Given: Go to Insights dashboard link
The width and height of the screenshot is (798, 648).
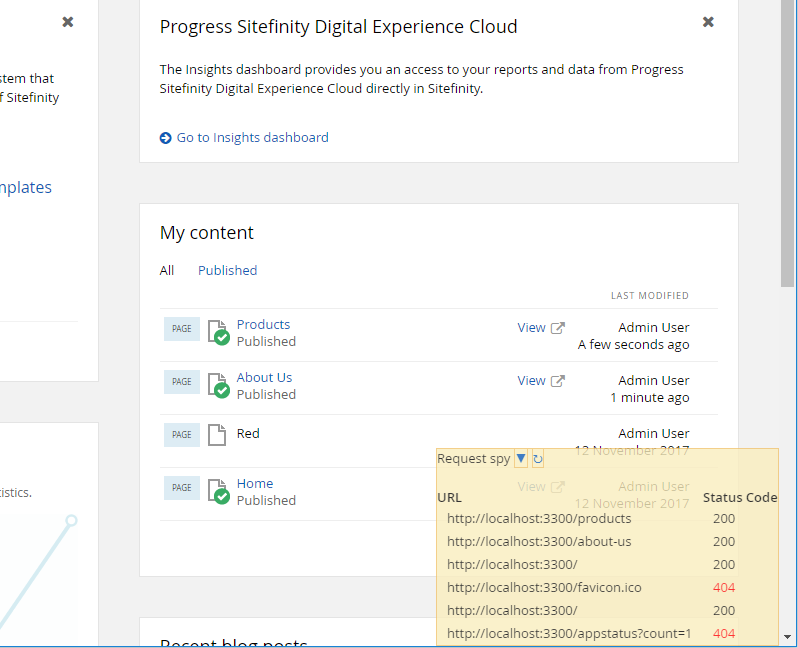Looking at the screenshot, I should click(x=252, y=137).
